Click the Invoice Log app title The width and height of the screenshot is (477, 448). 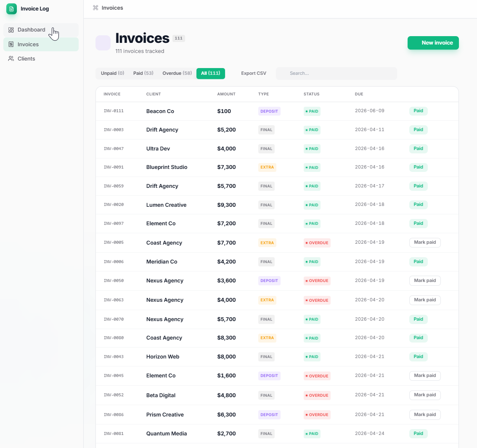tap(34, 9)
